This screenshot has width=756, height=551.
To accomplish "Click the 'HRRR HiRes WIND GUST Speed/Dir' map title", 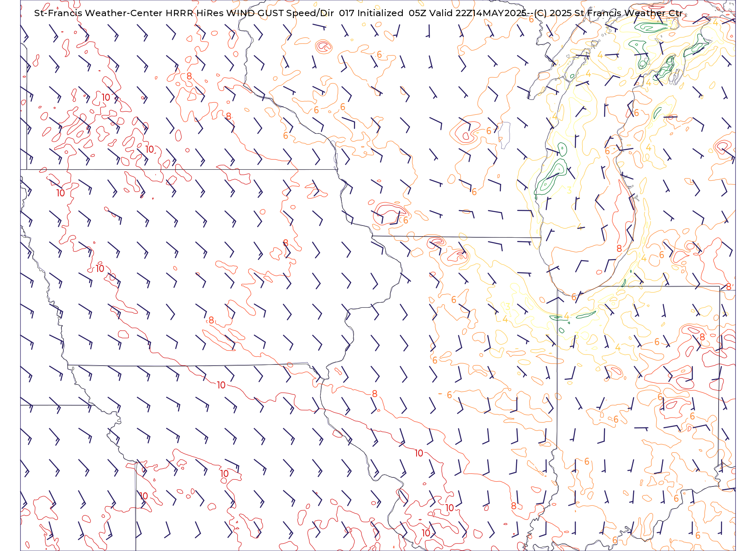I will pos(250,13).
